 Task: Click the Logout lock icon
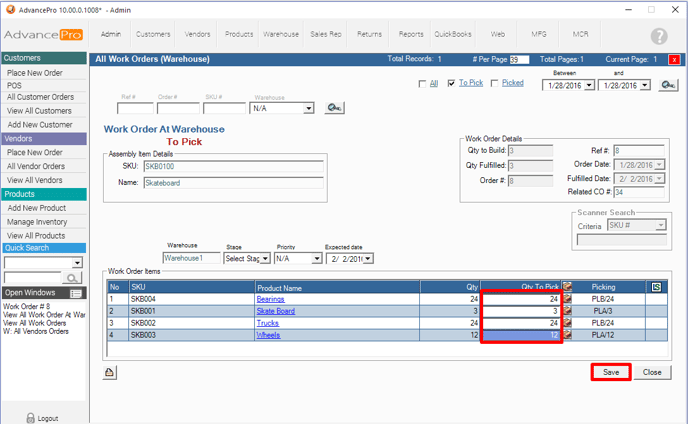pos(29,417)
